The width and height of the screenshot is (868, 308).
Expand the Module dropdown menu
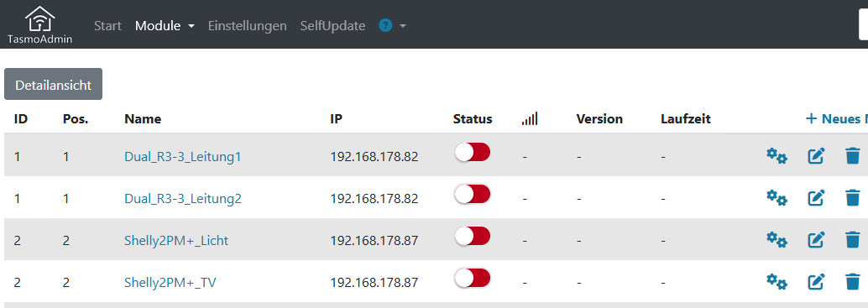pos(165,26)
